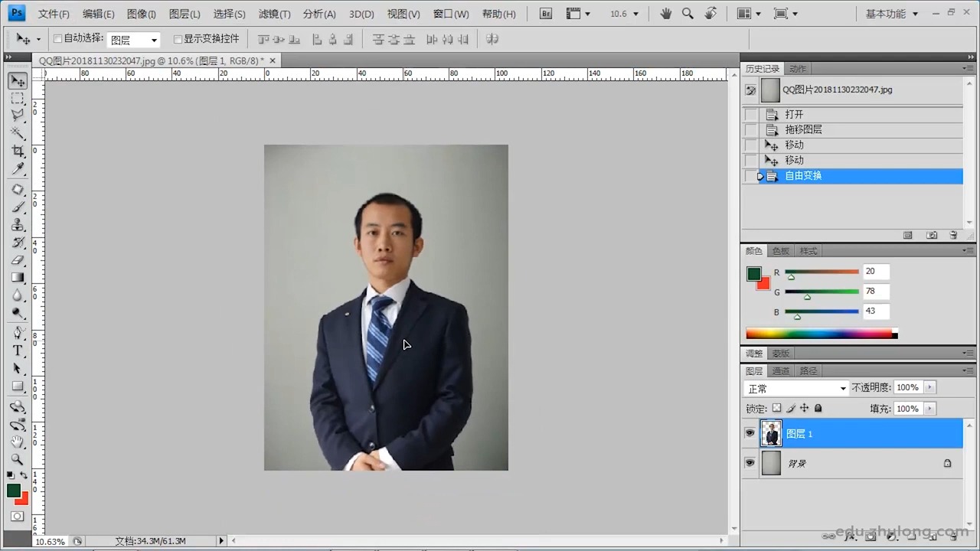Image resolution: width=980 pixels, height=551 pixels.
Task: Click 图层 1 layer thumbnail
Action: point(771,433)
